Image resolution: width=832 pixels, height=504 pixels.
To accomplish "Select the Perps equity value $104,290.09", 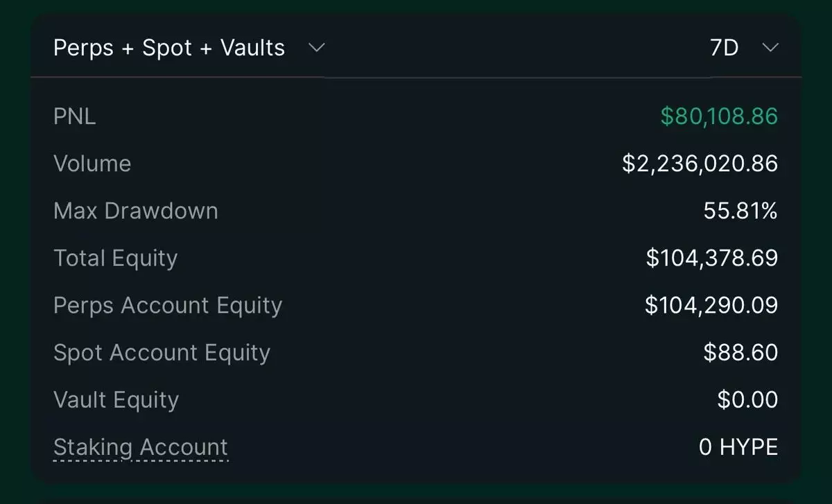I will coord(711,305).
